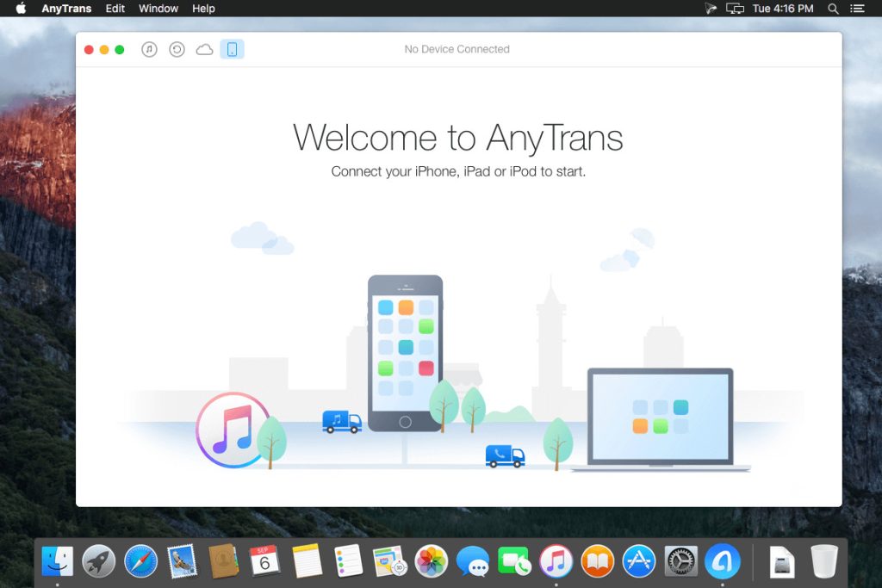Select the backup and restore toolbar icon
The image size is (882, 588).
[x=177, y=49]
